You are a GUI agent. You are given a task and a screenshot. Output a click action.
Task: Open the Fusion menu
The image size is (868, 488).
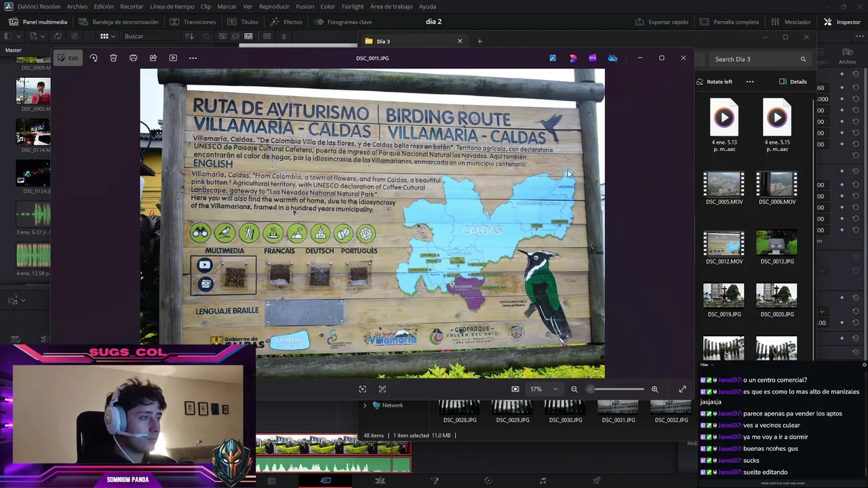[305, 6]
